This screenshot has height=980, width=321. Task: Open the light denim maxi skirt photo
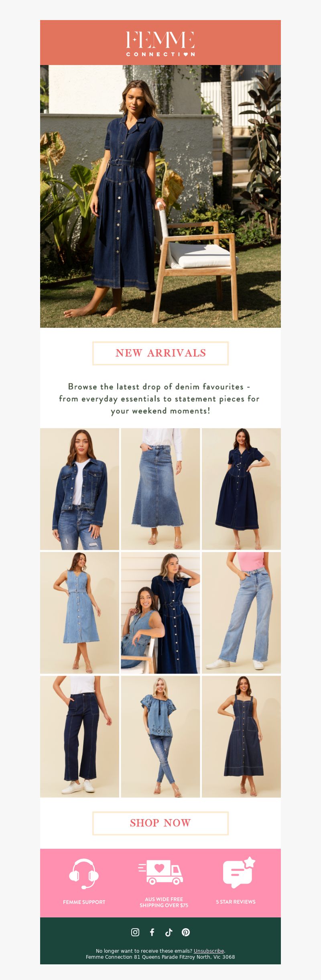(x=160, y=489)
